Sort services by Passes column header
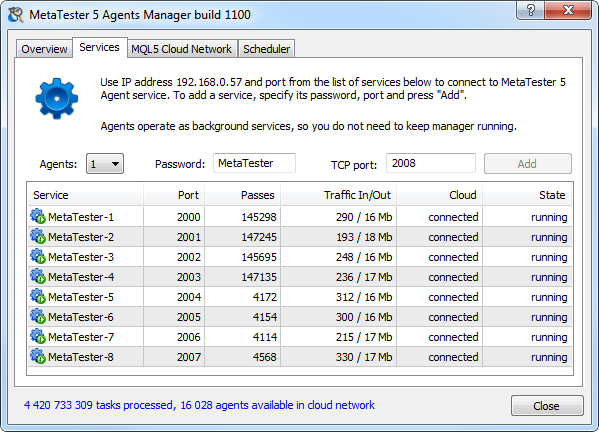This screenshot has height=432, width=599. tap(243, 195)
